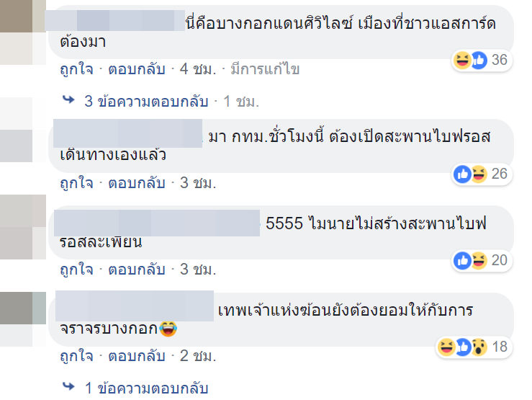Like the first comment about บางกอกแดนศิวิไลซ์
Image resolution: width=532 pixels, height=400 pixels.
point(77,70)
